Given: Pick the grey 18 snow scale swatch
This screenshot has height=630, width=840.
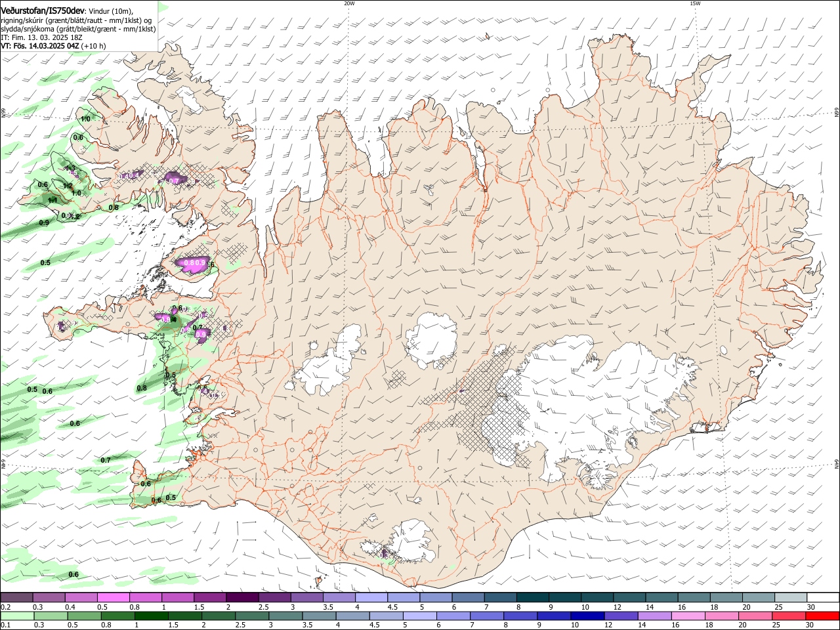Looking at the screenshot, I should 726,598.
